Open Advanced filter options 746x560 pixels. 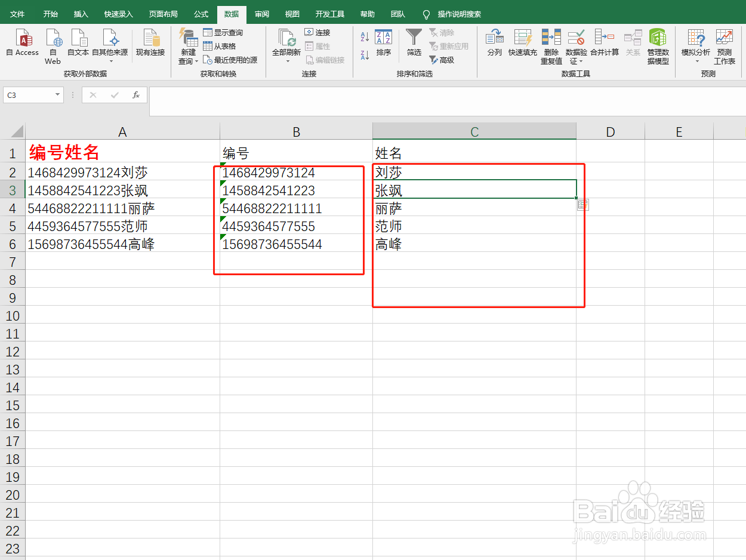point(442,60)
